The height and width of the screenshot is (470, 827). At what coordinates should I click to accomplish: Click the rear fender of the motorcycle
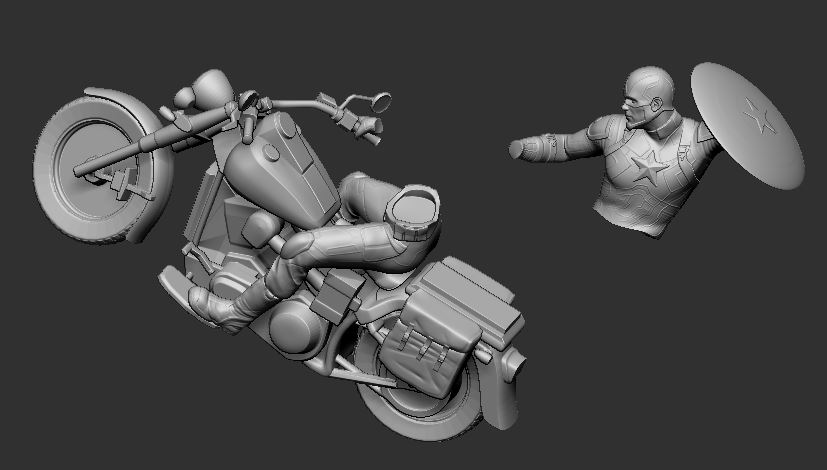pos(501,390)
